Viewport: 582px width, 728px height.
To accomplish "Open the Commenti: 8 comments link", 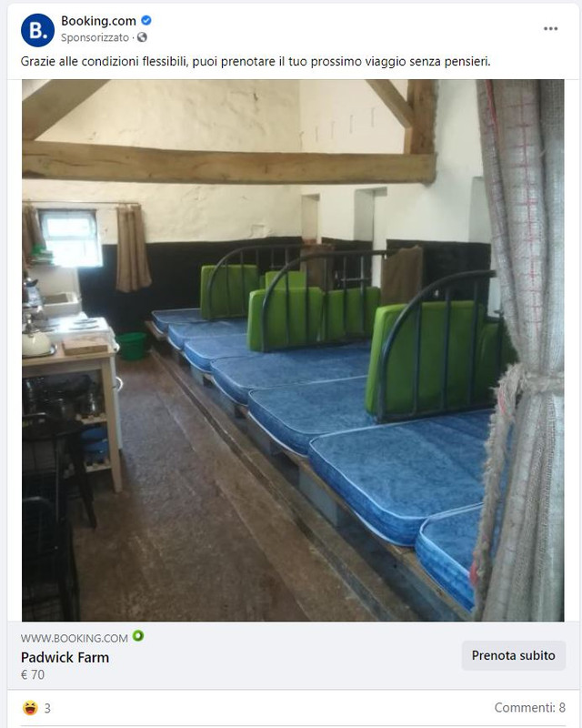I will pos(529,708).
